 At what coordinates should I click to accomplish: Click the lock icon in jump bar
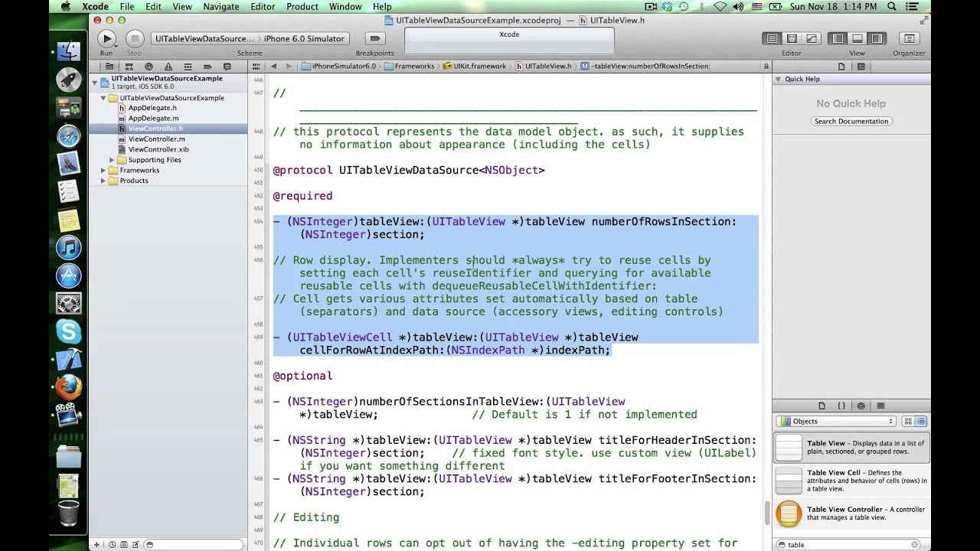click(766, 67)
